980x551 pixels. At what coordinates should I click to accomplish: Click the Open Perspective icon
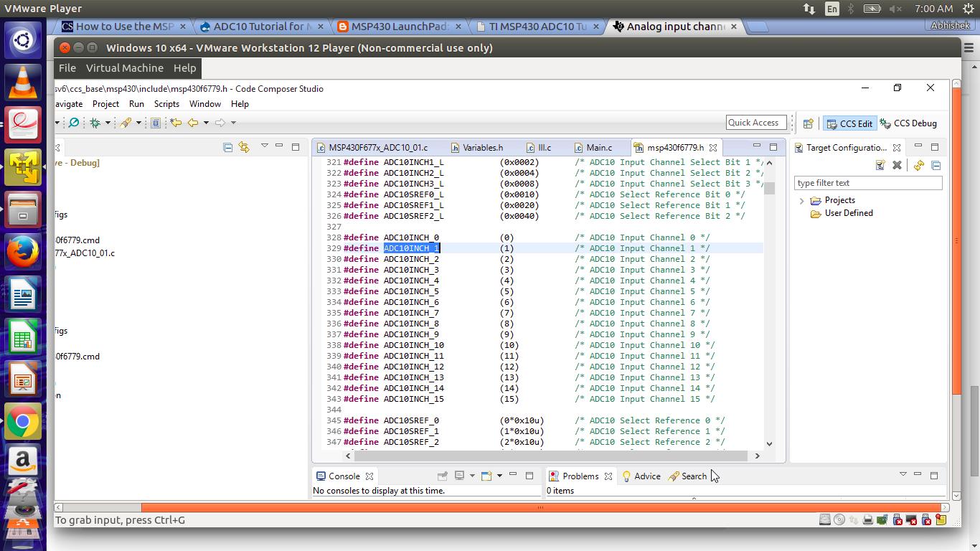coord(808,123)
